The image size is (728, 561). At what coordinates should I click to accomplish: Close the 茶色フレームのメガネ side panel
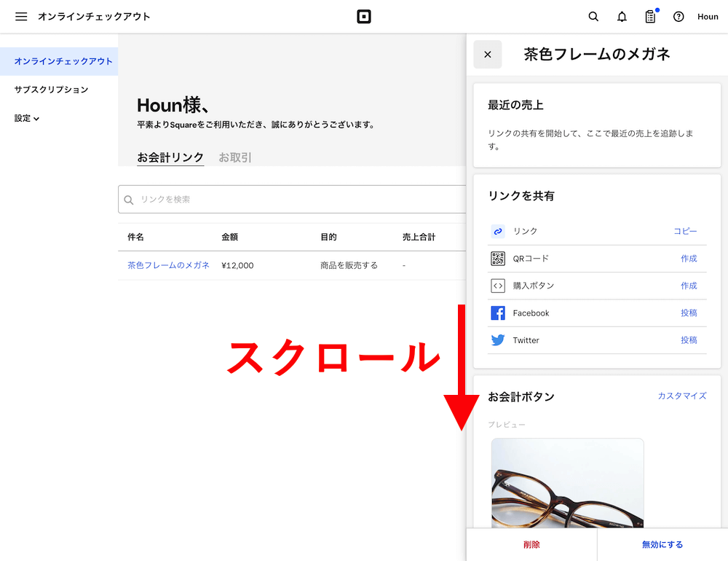coord(488,55)
